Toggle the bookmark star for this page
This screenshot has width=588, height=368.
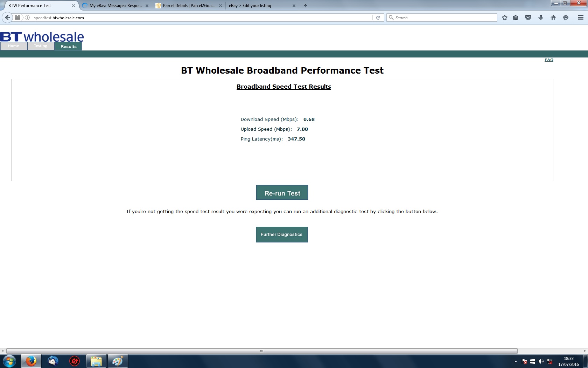pos(505,18)
